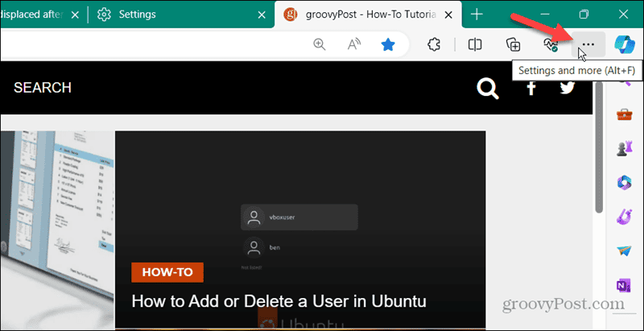Close the leftmost partially visible tab
Screen dimensions: 644x331
[x=75, y=14]
